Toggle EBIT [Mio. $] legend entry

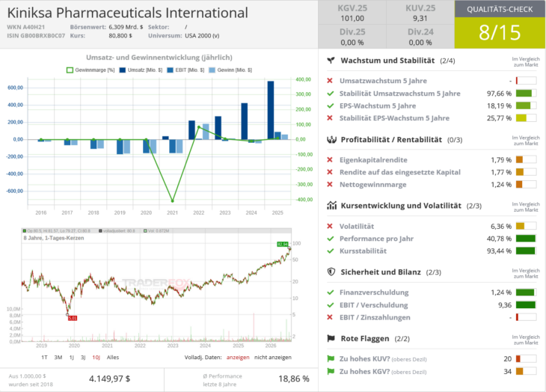(185, 70)
